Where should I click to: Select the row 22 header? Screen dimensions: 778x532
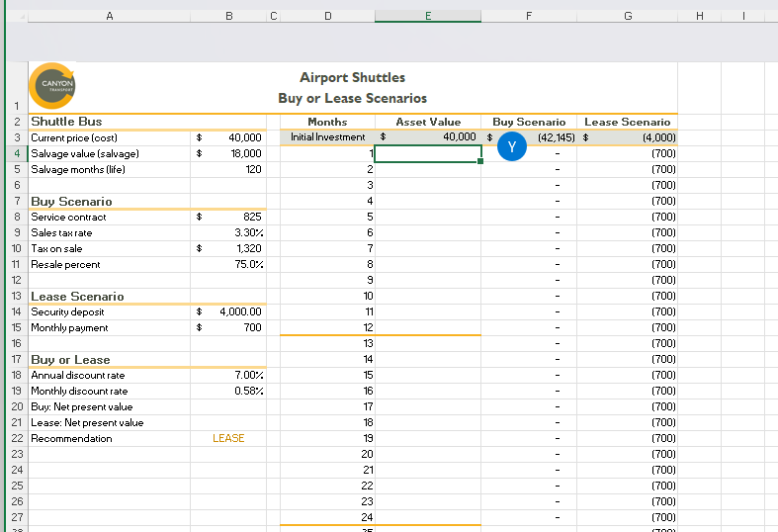click(x=16, y=438)
